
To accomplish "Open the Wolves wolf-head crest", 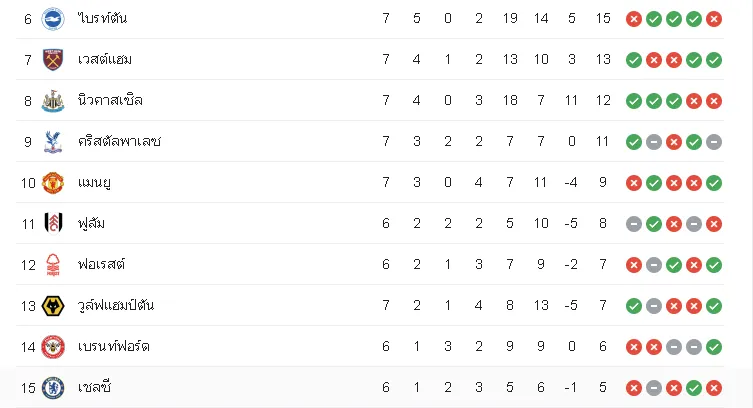I will click(x=53, y=306).
